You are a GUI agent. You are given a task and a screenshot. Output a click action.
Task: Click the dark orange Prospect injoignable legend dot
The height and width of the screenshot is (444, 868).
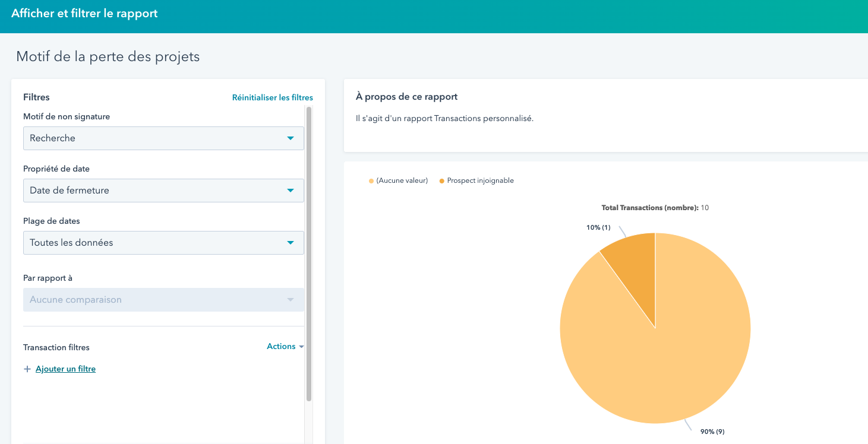pos(441,181)
